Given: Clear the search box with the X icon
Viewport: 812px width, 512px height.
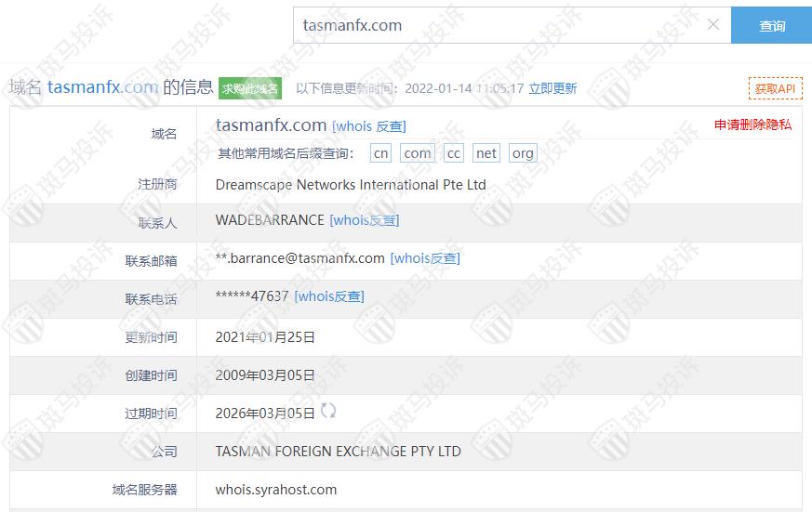Looking at the screenshot, I should click(713, 24).
